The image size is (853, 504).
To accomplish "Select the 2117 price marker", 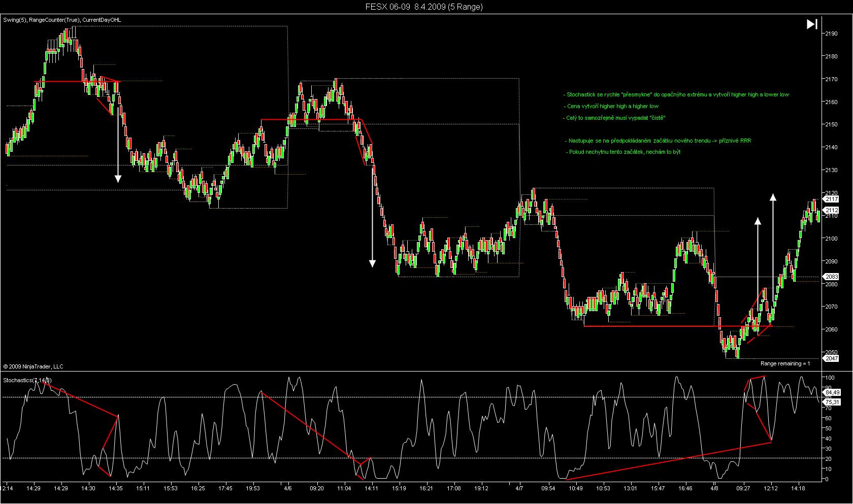I will click(831, 199).
